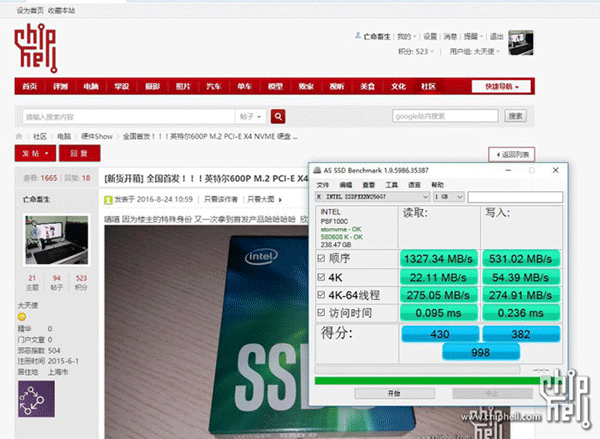Go to 首页 in the red nav bar

30,86
